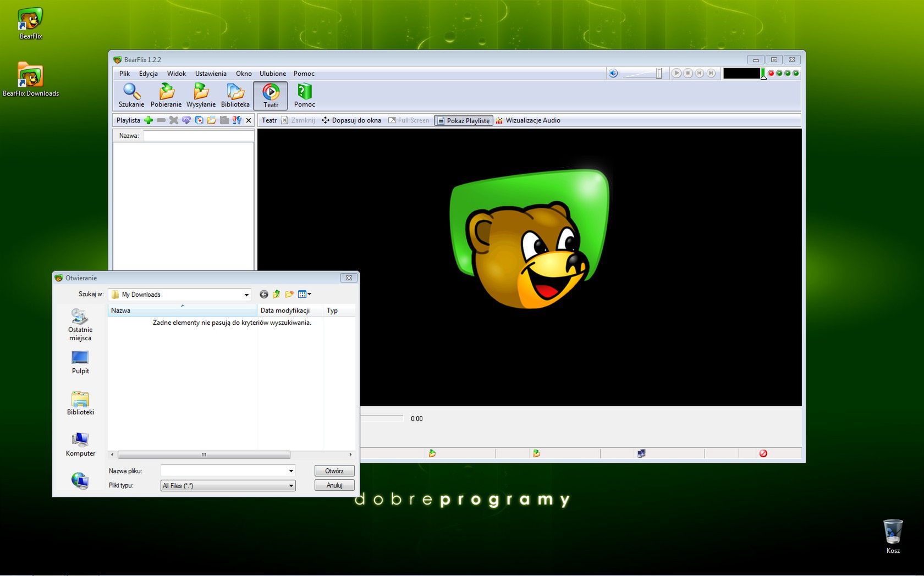Viewport: 924px width, 576px height.
Task: Close the Playlista panel with small black X
Action: pos(249,120)
